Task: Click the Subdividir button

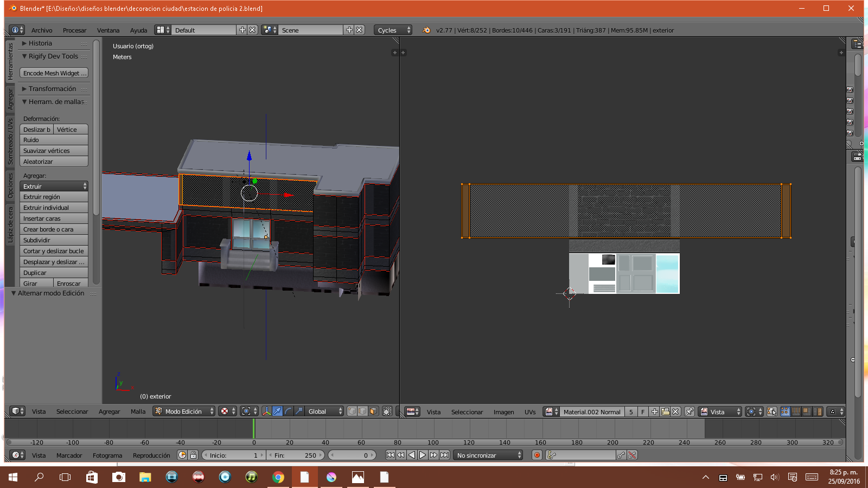Action: click(x=54, y=240)
